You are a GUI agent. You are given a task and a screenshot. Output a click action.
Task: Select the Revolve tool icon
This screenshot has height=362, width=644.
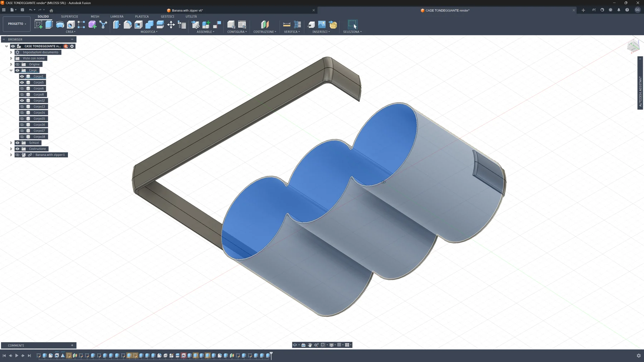click(60, 24)
